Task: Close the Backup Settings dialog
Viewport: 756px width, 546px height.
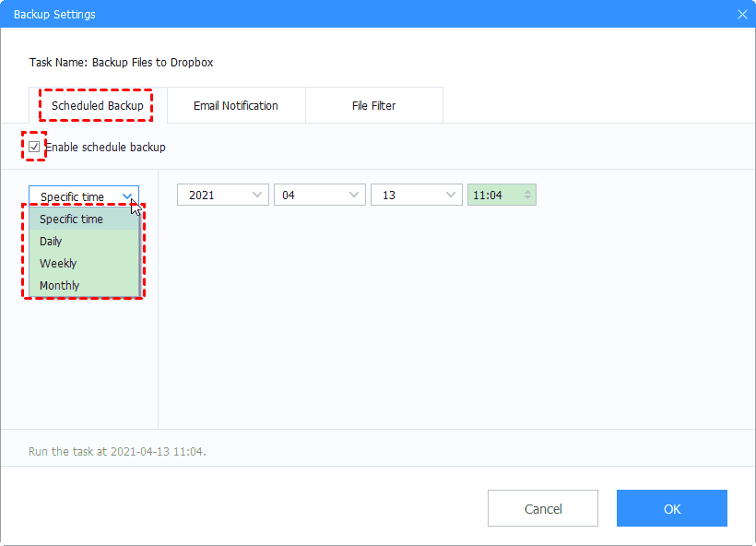Action: (x=742, y=14)
